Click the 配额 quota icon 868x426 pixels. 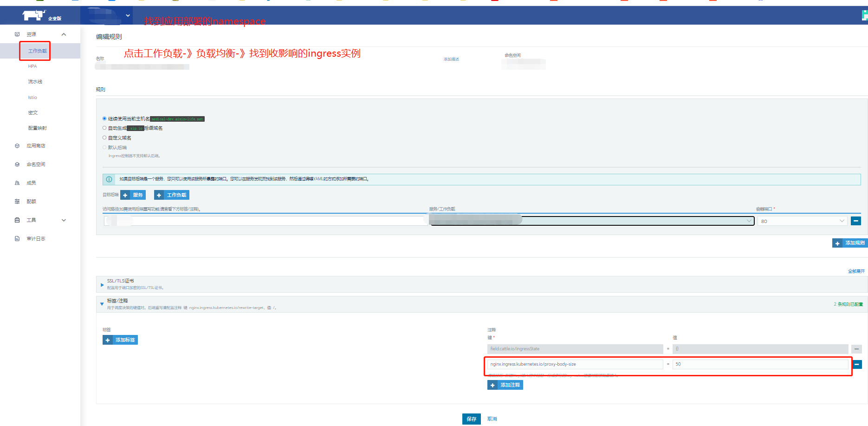[17, 201]
